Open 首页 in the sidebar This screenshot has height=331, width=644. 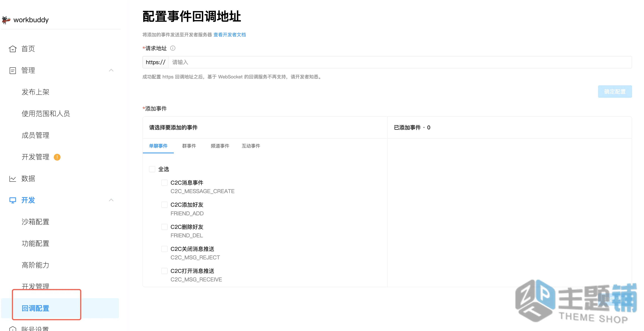28,49
